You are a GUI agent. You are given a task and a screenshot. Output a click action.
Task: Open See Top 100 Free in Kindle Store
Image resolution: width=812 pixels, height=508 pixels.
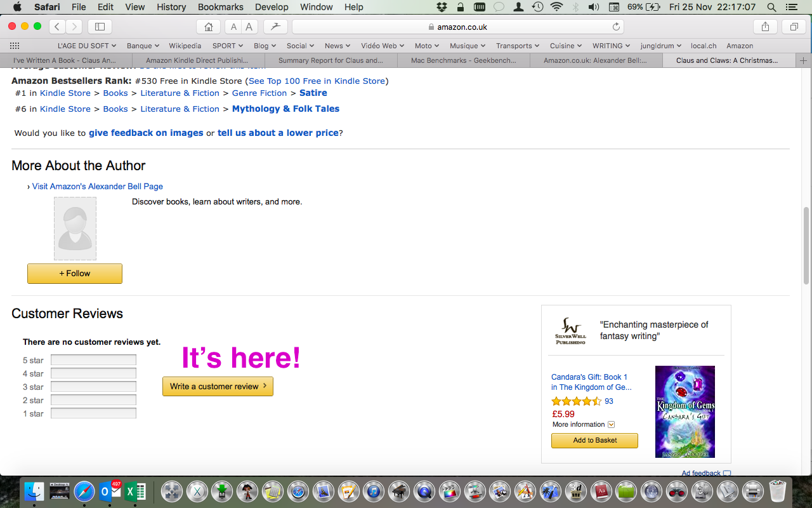pyautogui.click(x=317, y=81)
